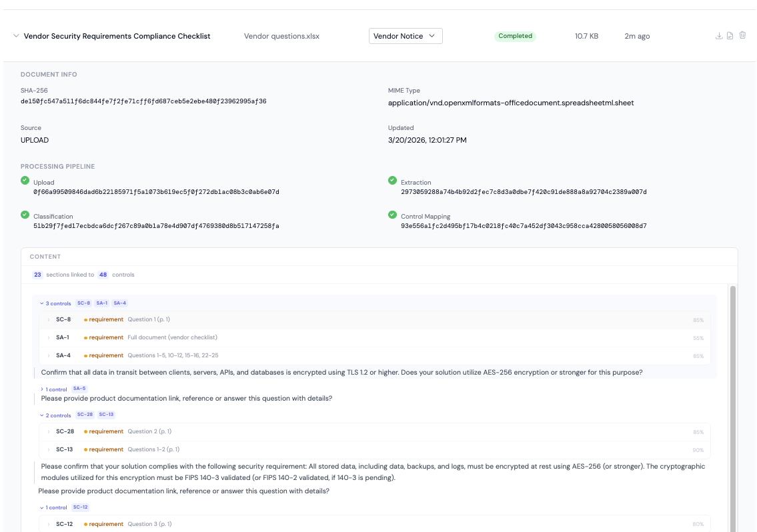Click the SA-4 tag badge
The height and width of the screenshot is (532, 757).
tap(120, 303)
